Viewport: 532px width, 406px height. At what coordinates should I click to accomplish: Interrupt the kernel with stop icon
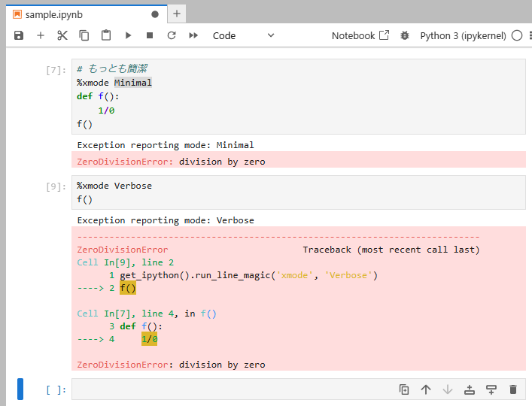[150, 35]
